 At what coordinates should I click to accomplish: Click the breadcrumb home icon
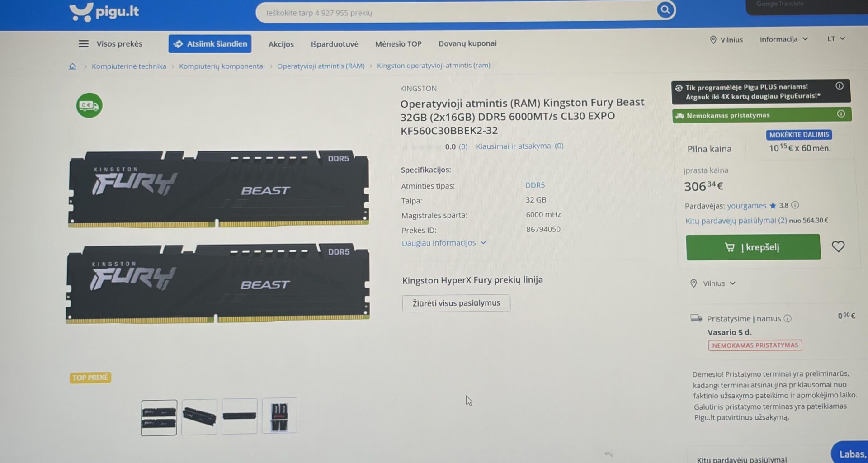click(72, 66)
